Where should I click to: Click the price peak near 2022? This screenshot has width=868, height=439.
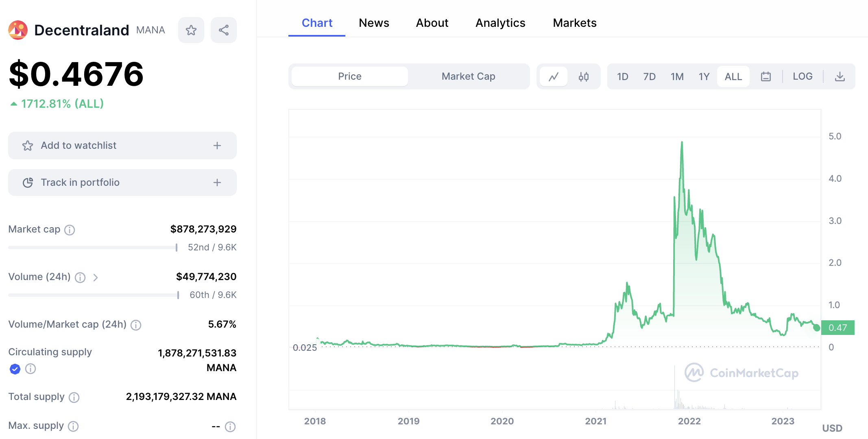tap(682, 142)
